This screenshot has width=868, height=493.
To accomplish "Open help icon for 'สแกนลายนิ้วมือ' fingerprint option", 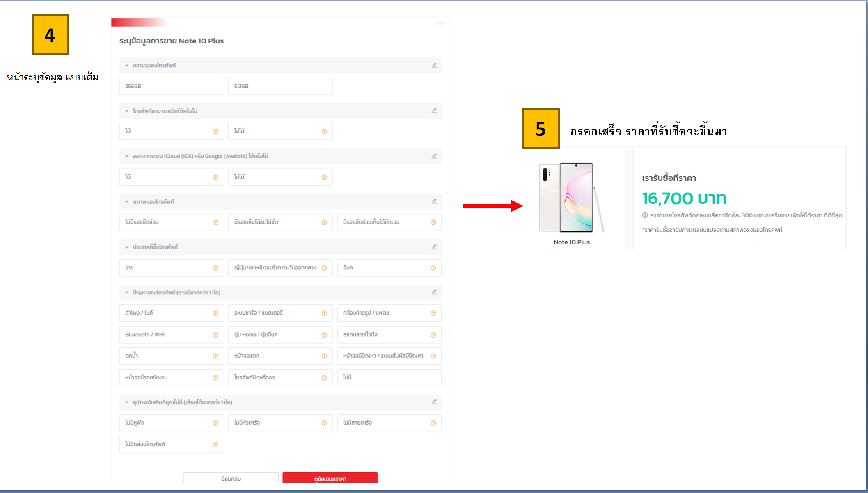I will click(433, 335).
